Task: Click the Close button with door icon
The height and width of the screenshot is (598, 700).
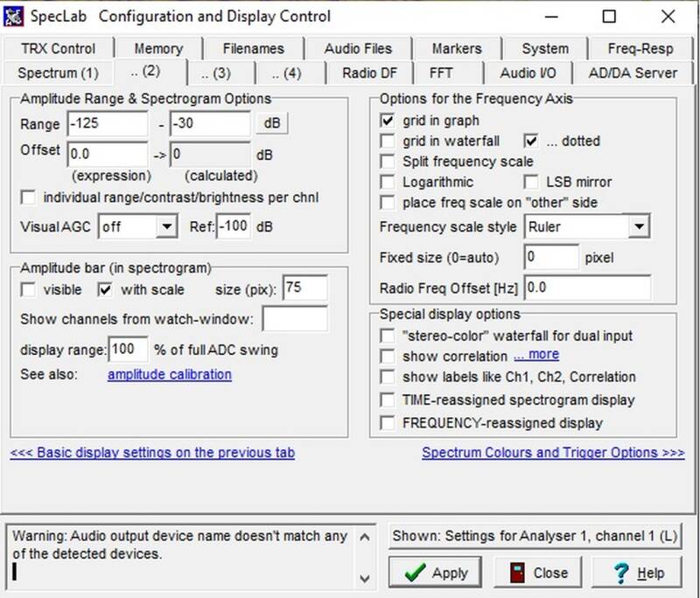Action: pos(538,572)
